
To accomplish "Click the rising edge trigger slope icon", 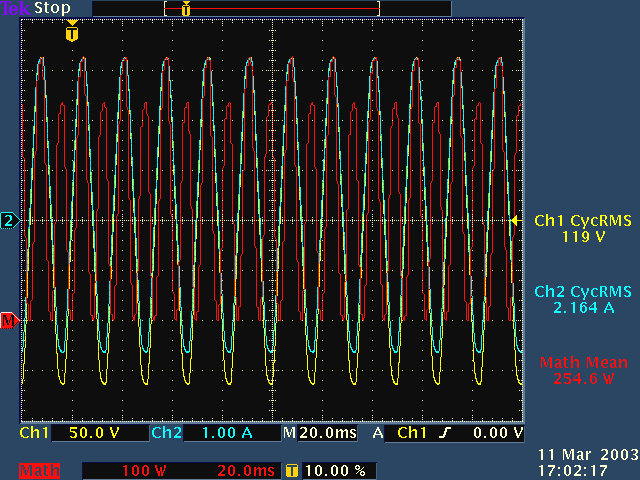I will (445, 433).
